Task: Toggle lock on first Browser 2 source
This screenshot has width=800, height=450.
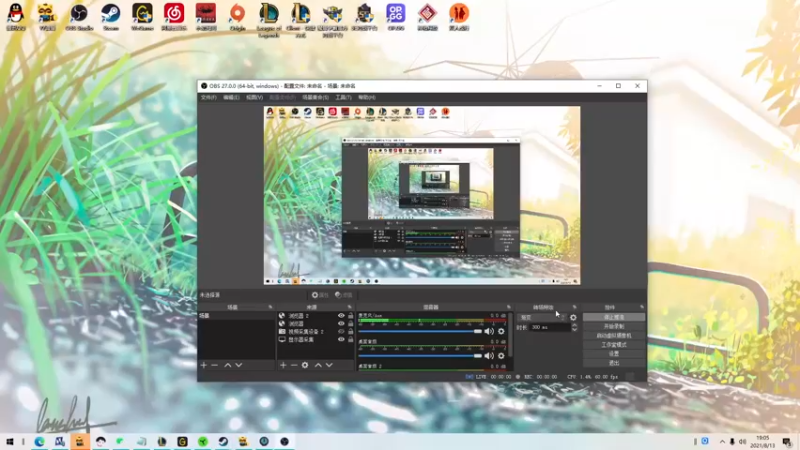Action: tap(351, 316)
